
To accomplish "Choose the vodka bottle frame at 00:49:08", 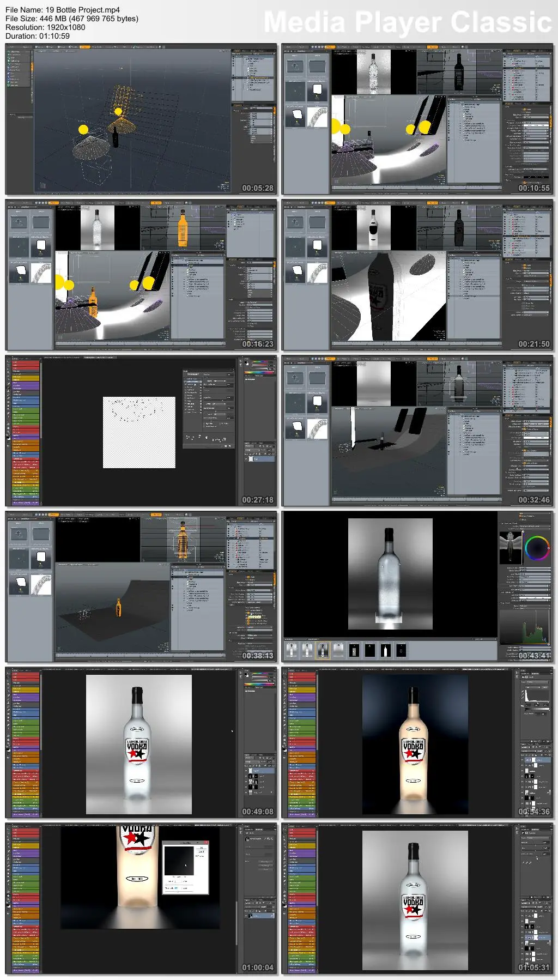I will tap(142, 742).
